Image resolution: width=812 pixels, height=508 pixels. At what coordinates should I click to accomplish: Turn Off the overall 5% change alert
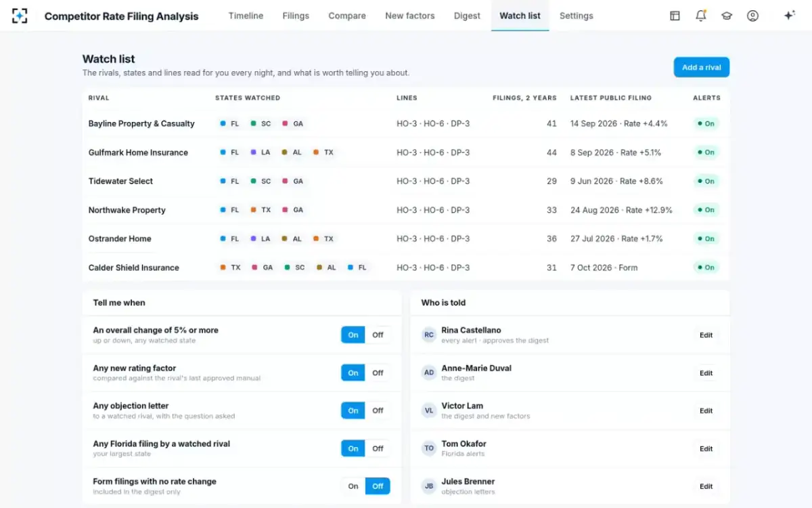[x=378, y=335]
